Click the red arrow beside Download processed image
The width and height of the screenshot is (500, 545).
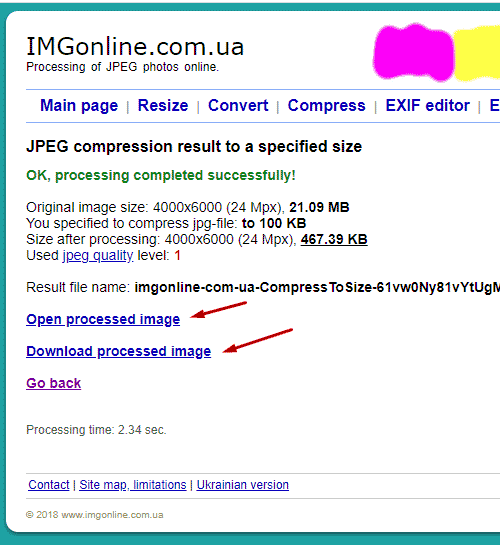click(x=257, y=341)
